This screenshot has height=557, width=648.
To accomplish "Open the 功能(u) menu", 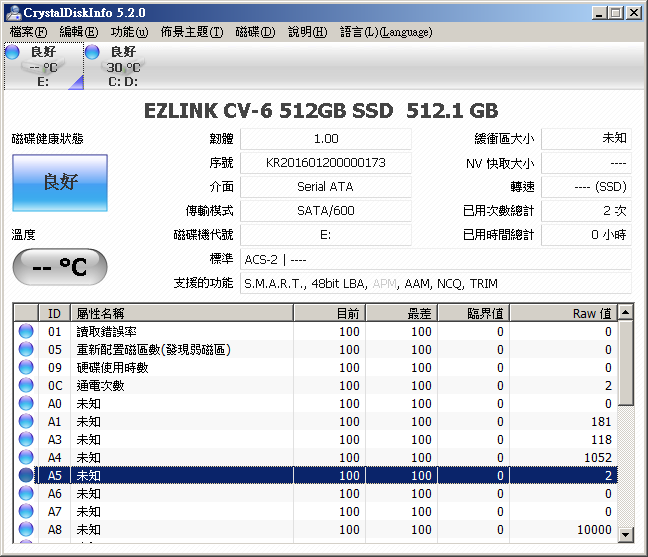I will point(129,32).
